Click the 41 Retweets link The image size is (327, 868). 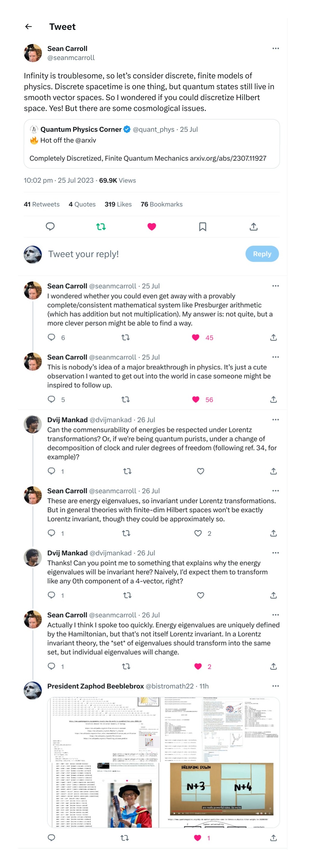41,204
